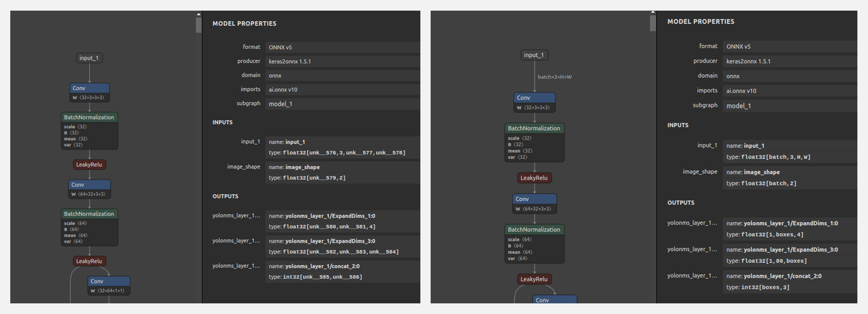Click scrollbar up arrow in right graph

click(x=653, y=12)
